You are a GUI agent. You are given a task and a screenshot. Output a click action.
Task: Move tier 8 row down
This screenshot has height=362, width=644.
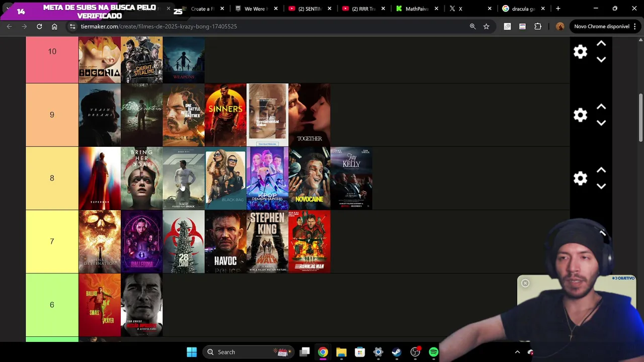[x=601, y=186]
